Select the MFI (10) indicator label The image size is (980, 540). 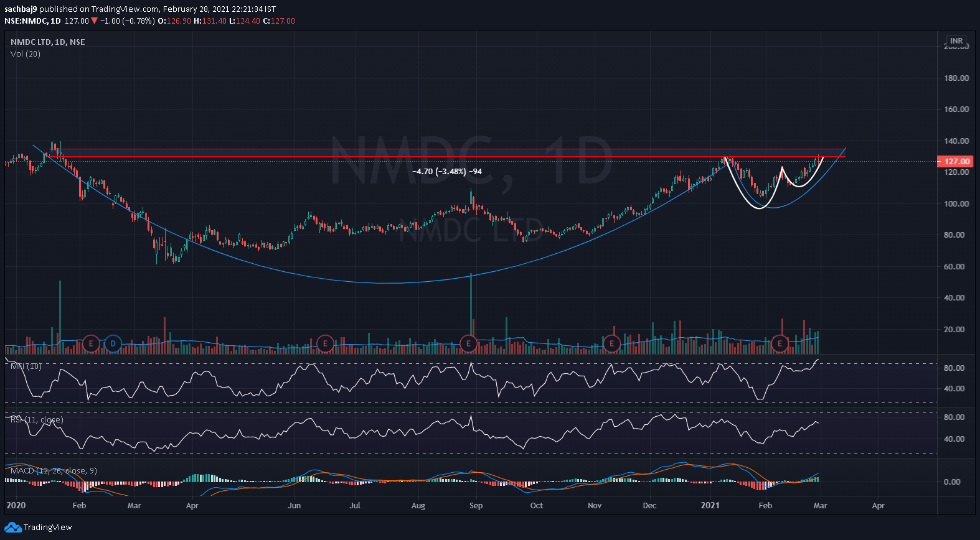(x=26, y=366)
